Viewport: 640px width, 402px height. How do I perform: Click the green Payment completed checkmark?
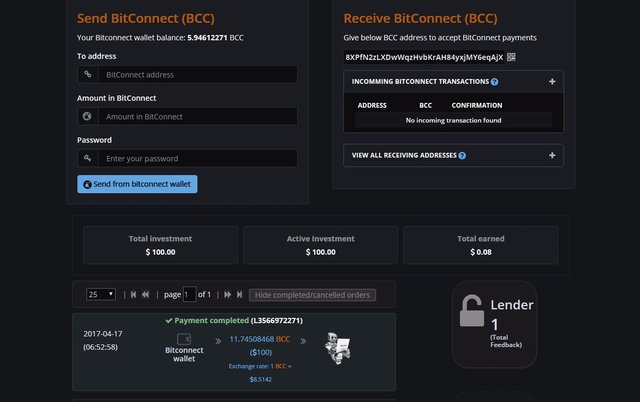(x=169, y=321)
